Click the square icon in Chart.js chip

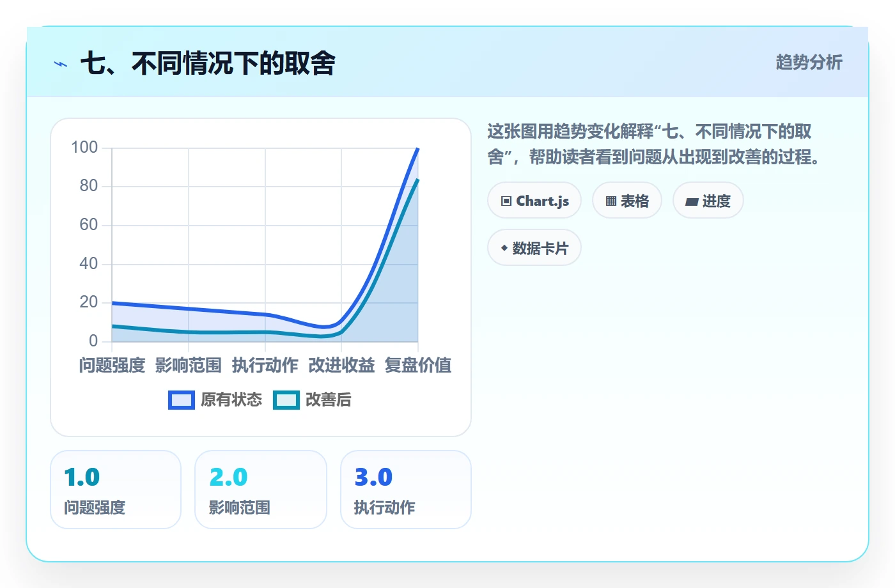click(506, 201)
